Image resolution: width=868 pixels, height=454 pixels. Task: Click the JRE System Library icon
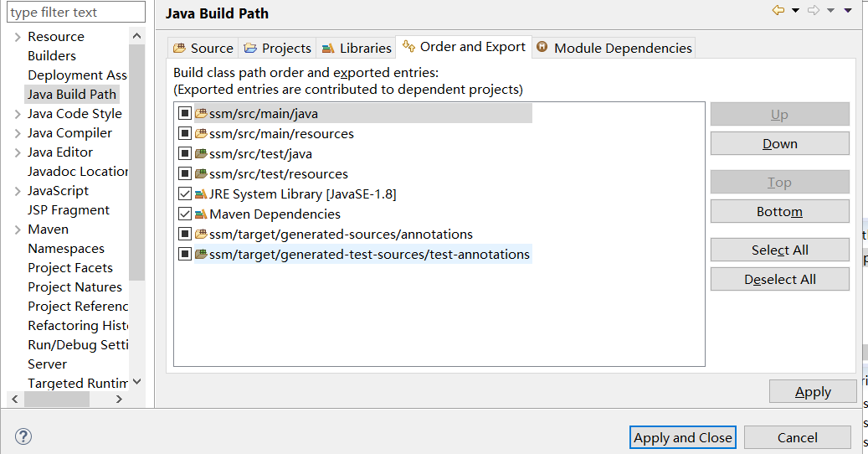click(201, 193)
